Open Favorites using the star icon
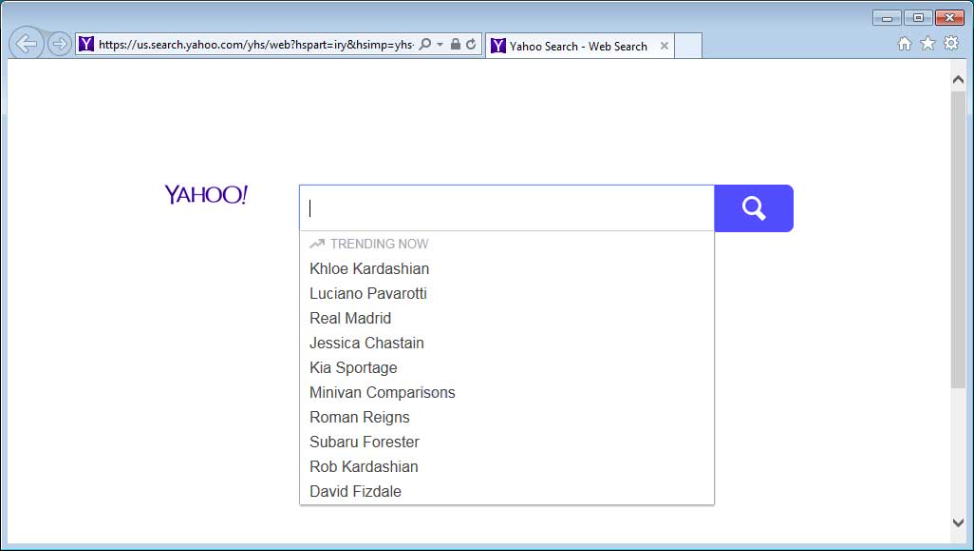The width and height of the screenshot is (975, 554). [x=927, y=43]
